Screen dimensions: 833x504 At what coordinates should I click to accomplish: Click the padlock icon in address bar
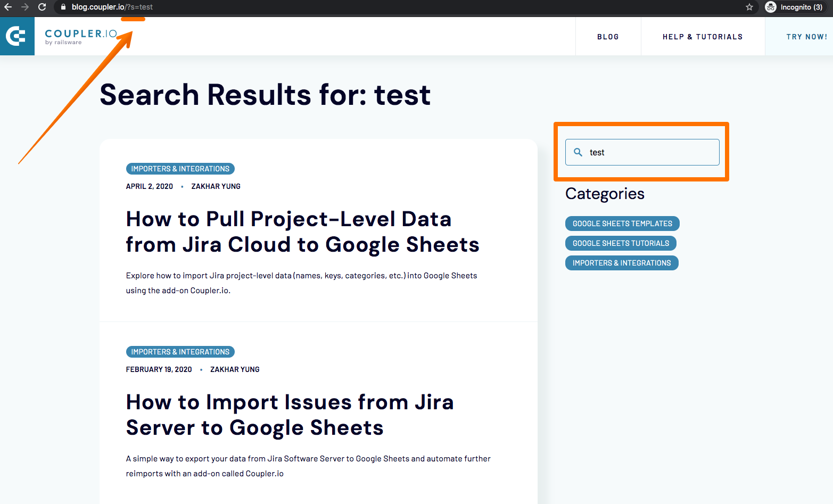point(63,7)
